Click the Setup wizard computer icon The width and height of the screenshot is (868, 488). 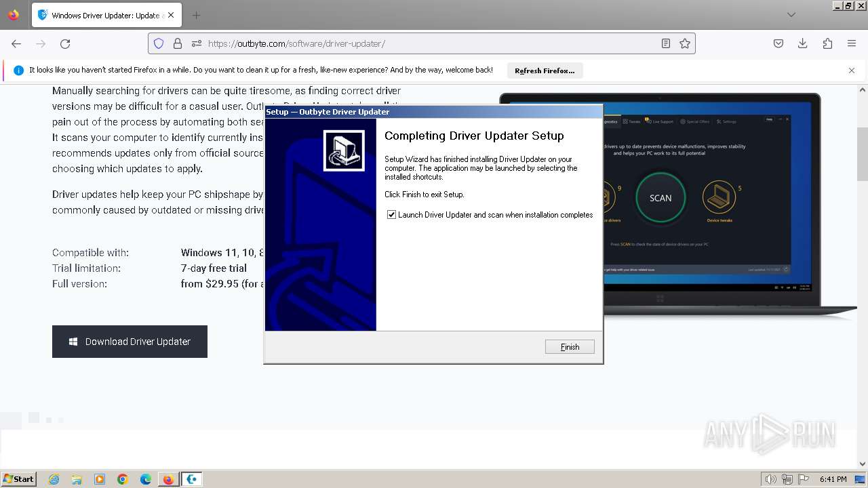(x=344, y=150)
